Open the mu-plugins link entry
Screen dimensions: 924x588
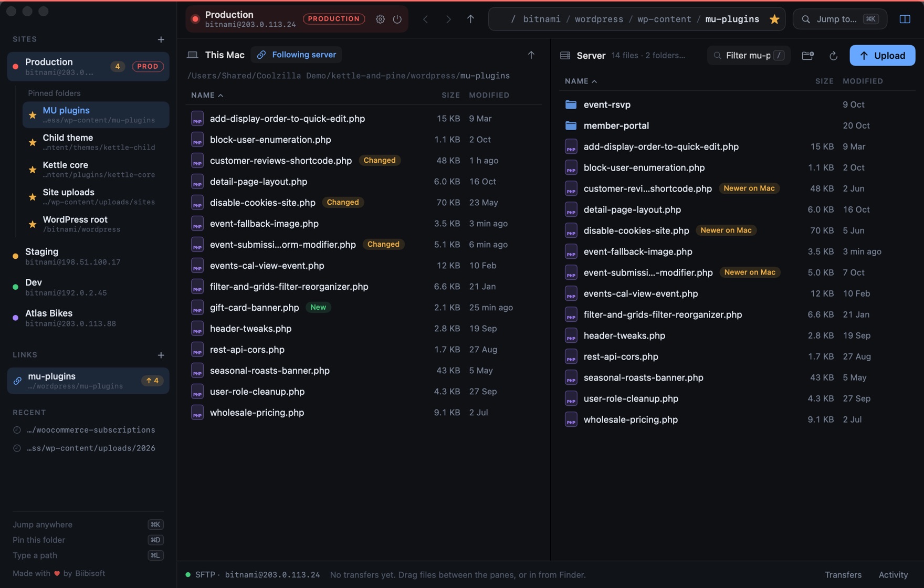(88, 381)
